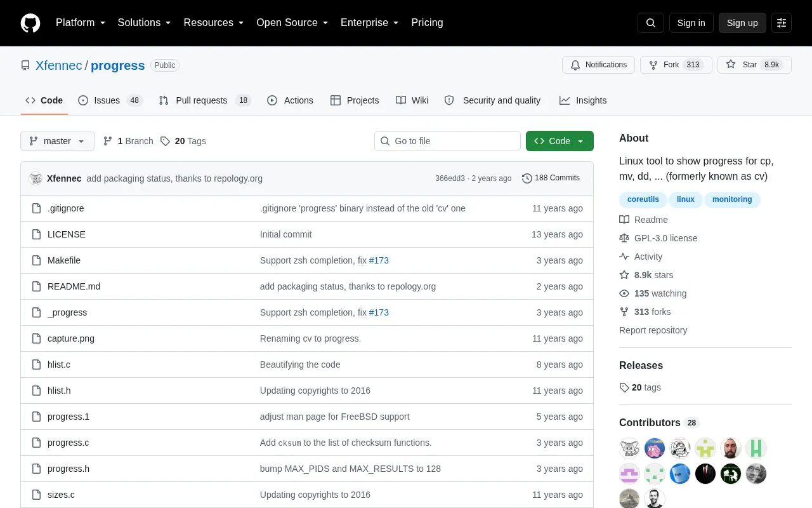Expand the Resources menu
Screen dimensions: 812x508
pyautogui.click(x=214, y=23)
